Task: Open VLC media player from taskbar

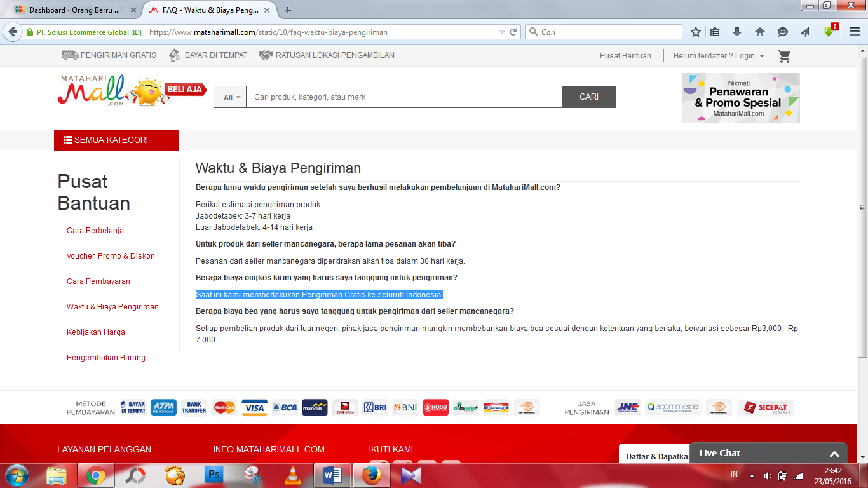Action: (293, 475)
